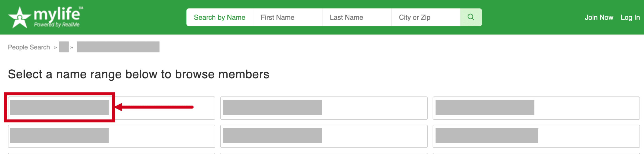Focus the Last Name search field
Viewport: 644px width, 154px height.
click(357, 17)
